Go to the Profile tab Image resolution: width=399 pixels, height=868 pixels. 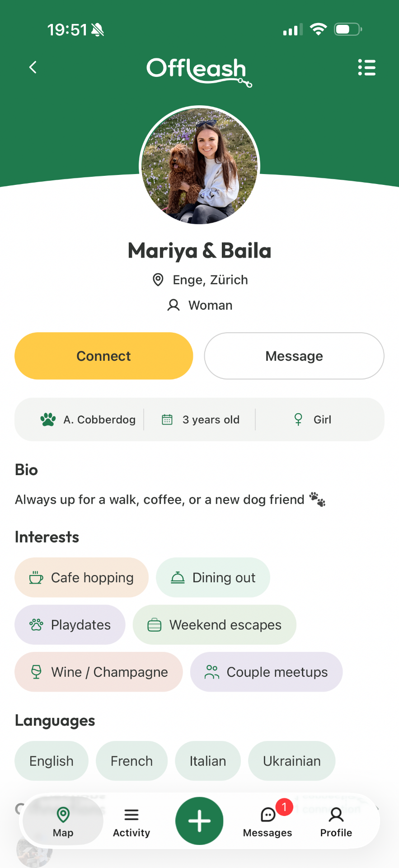336,821
